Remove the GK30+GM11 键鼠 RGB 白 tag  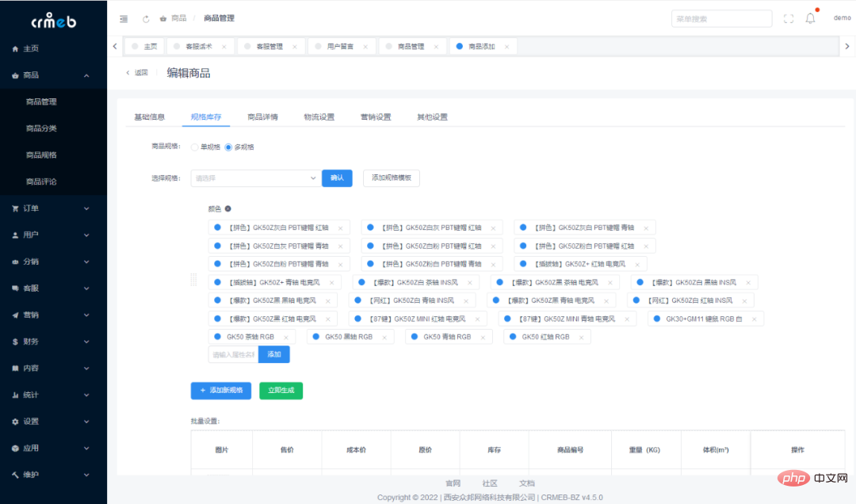point(754,319)
